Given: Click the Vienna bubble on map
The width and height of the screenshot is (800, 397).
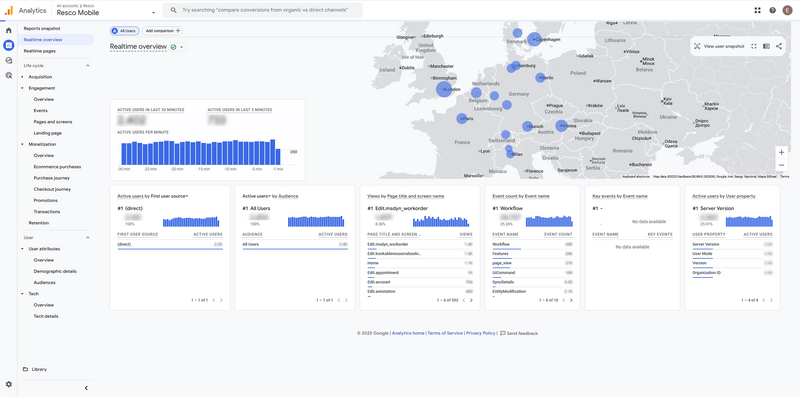Looking at the screenshot, I should point(561,126).
